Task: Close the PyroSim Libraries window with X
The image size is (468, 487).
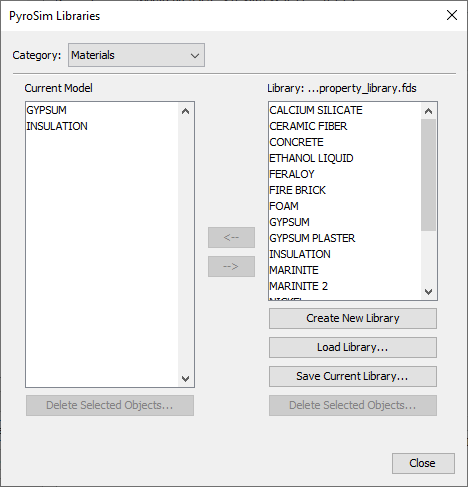Action: [452, 15]
